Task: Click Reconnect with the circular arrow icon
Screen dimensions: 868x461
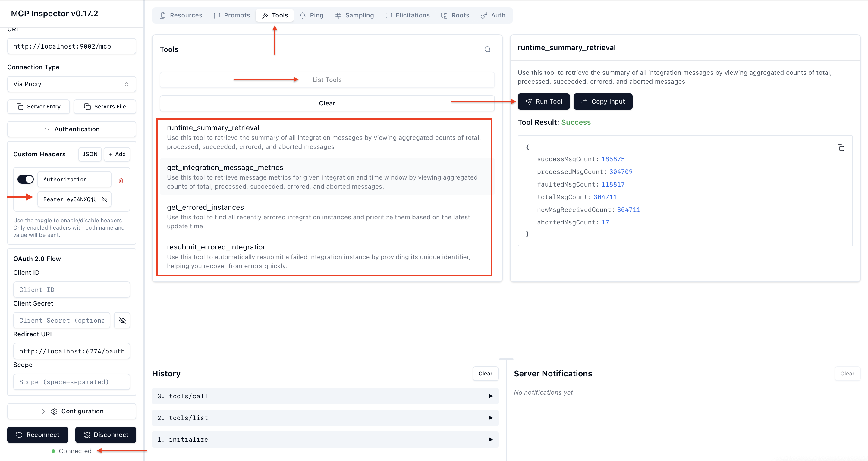Action: pos(37,435)
